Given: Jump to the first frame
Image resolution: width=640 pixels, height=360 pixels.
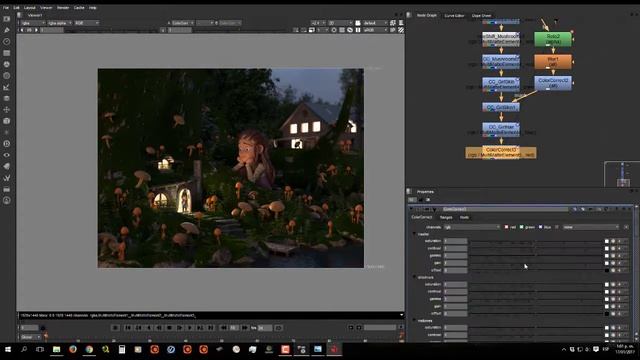Looking at the screenshot, I should coord(128,328).
